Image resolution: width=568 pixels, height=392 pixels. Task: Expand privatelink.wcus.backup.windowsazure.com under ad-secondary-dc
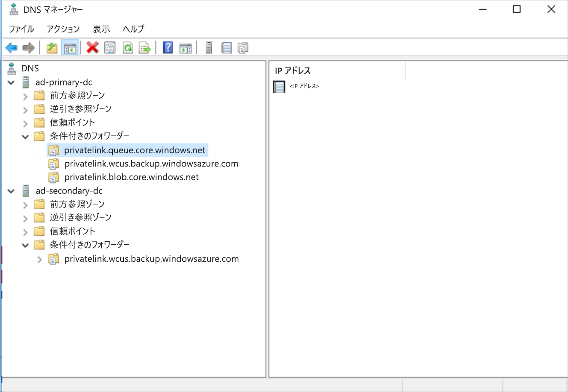39,259
